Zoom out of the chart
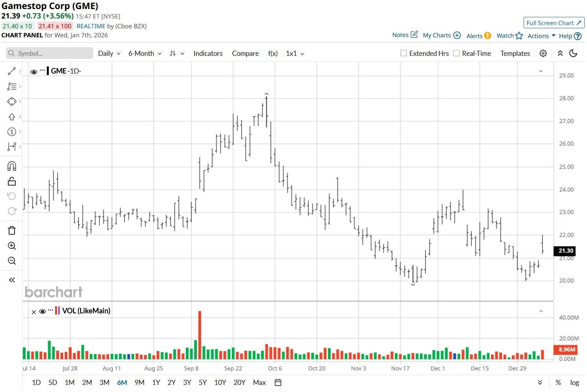 (x=12, y=261)
